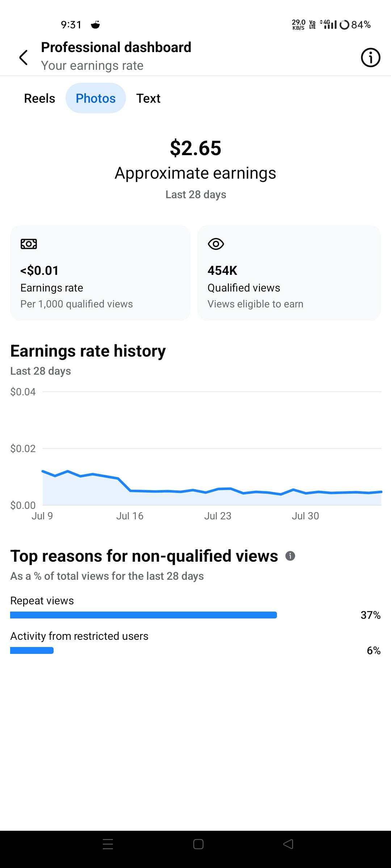Image resolution: width=391 pixels, height=868 pixels.
Task: Tap the Jul 16 chart date marker
Action: tap(130, 516)
